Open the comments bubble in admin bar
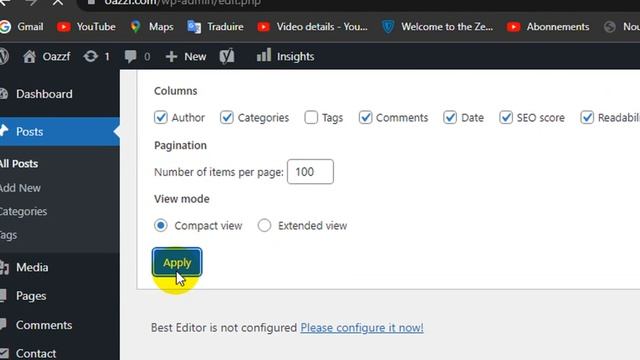Screen dimensions: 640x360 point(137,56)
